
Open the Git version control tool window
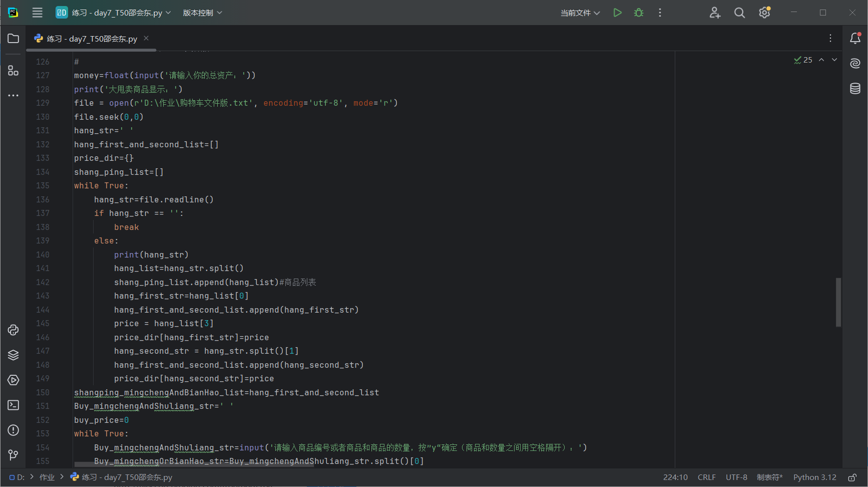click(x=14, y=454)
